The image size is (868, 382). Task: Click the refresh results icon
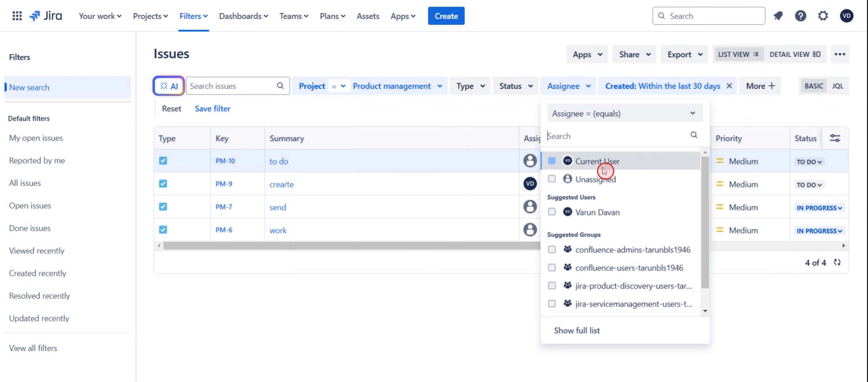pyautogui.click(x=837, y=262)
